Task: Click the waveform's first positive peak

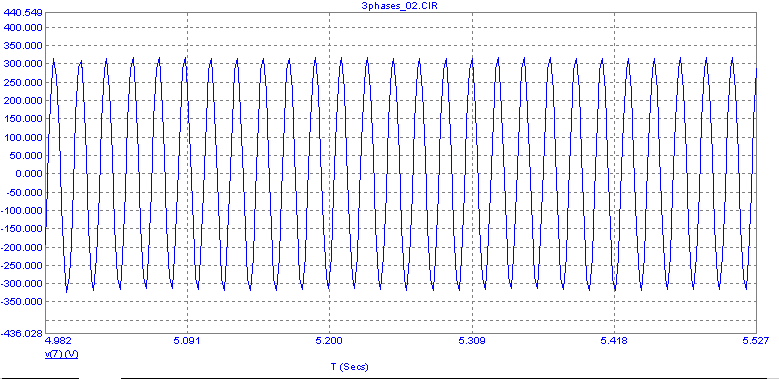Action: point(54,59)
